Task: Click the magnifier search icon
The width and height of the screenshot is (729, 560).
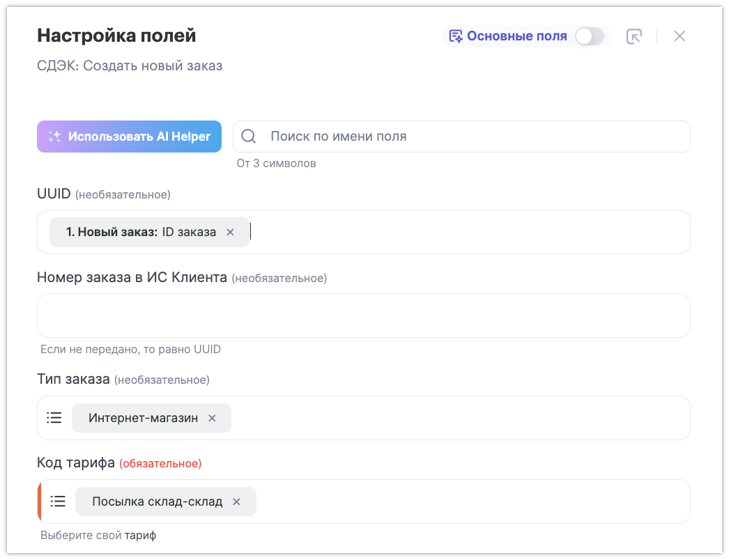Action: point(249,137)
